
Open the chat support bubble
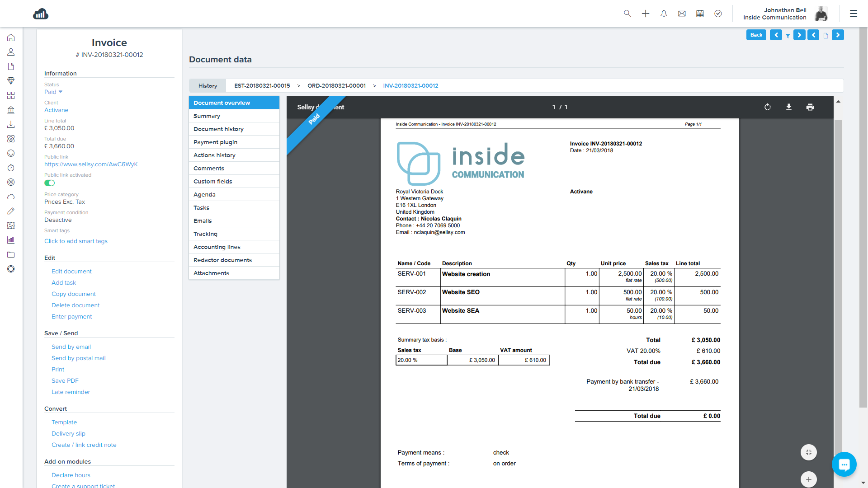tap(844, 464)
